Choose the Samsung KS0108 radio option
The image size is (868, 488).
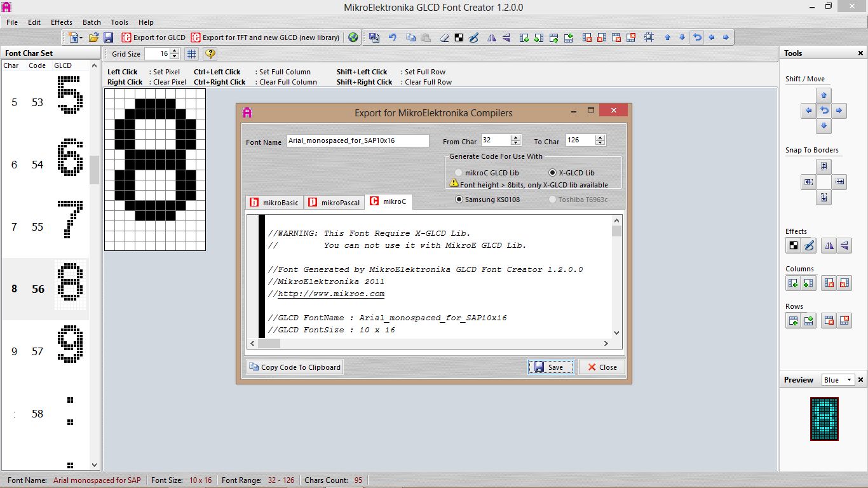point(459,200)
